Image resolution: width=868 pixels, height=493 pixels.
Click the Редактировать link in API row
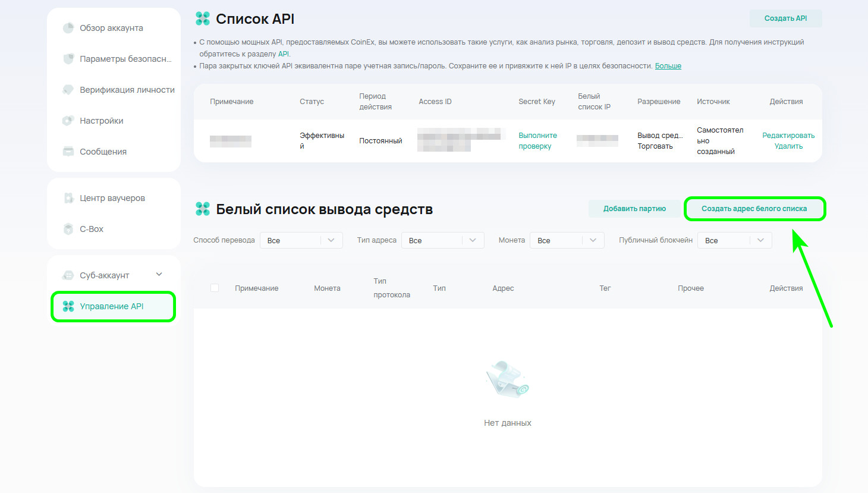(x=788, y=136)
